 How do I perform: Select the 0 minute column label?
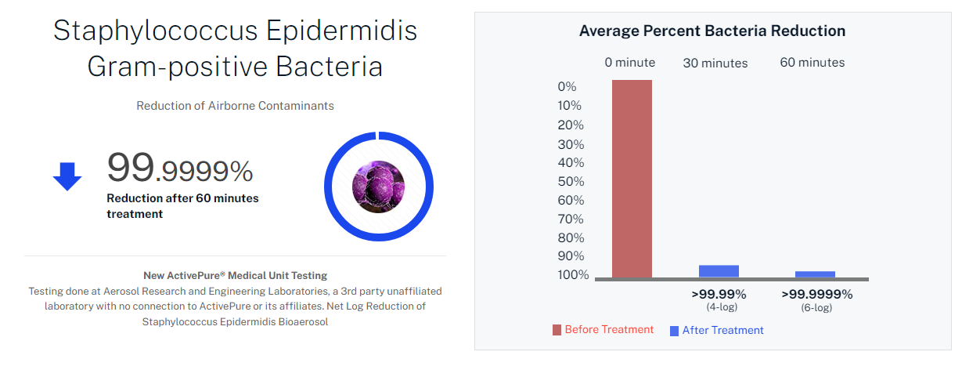point(630,63)
